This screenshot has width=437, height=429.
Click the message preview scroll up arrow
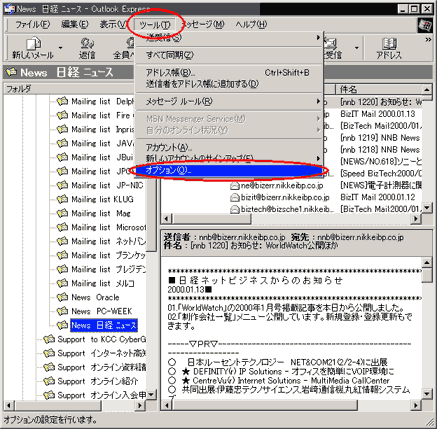click(427, 262)
